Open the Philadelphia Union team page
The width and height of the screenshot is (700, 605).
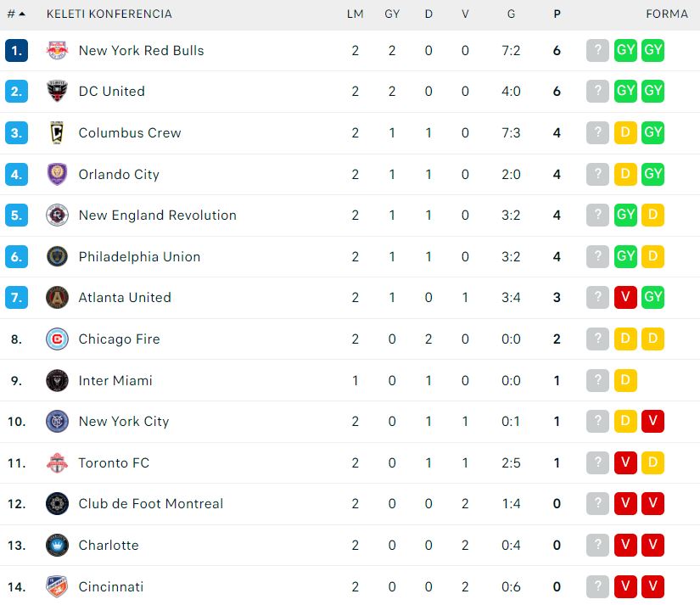coord(139,256)
